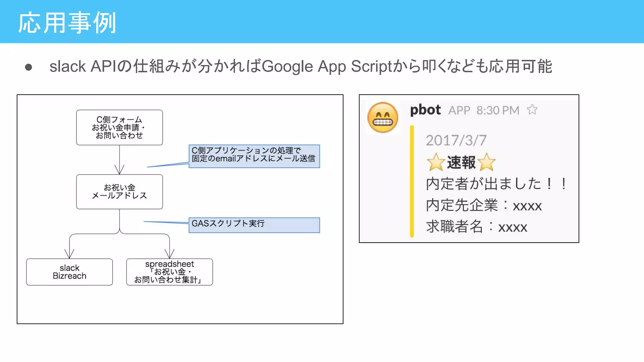The height and width of the screenshot is (362, 644).
Task: Click the line 求職者名：xxxx
Action: (x=477, y=227)
